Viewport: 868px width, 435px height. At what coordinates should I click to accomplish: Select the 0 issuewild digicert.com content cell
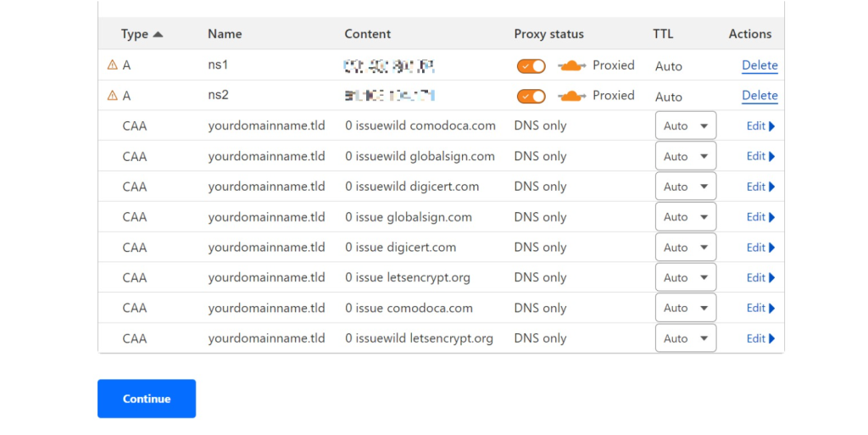412,187
